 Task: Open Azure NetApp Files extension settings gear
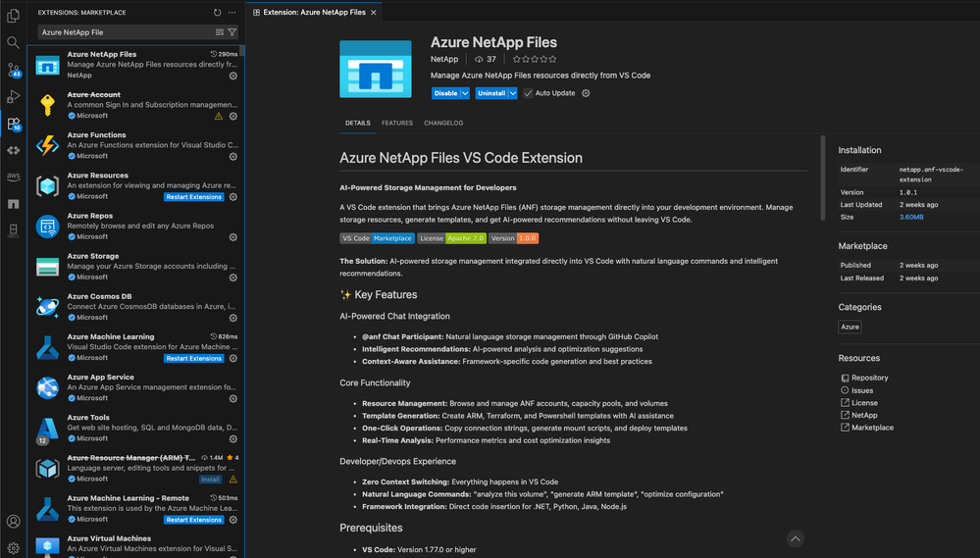click(232, 76)
